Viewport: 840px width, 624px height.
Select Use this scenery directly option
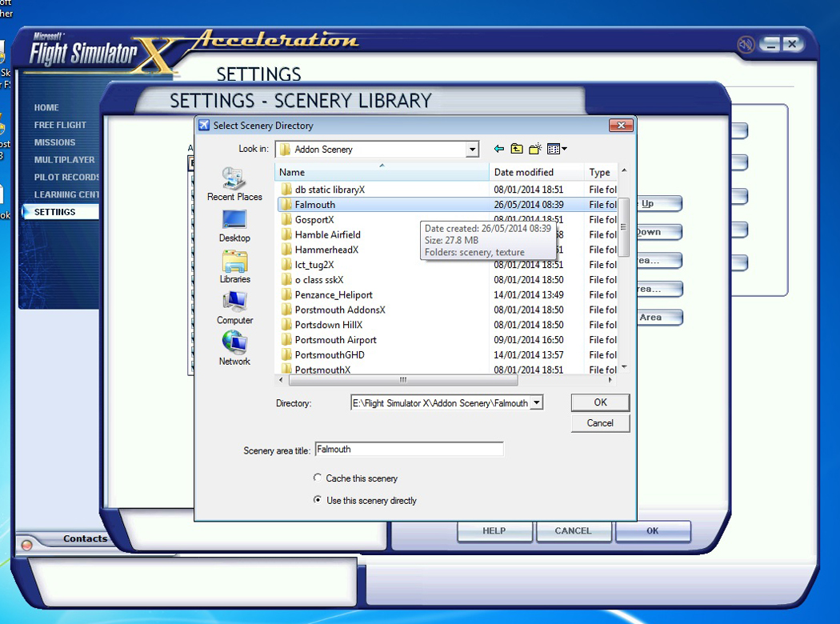pos(318,499)
